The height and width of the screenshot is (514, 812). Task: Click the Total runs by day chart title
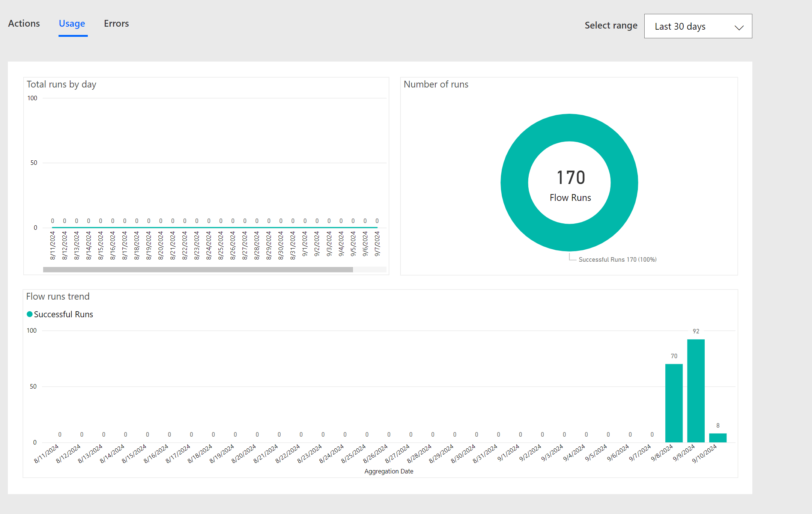pos(62,84)
